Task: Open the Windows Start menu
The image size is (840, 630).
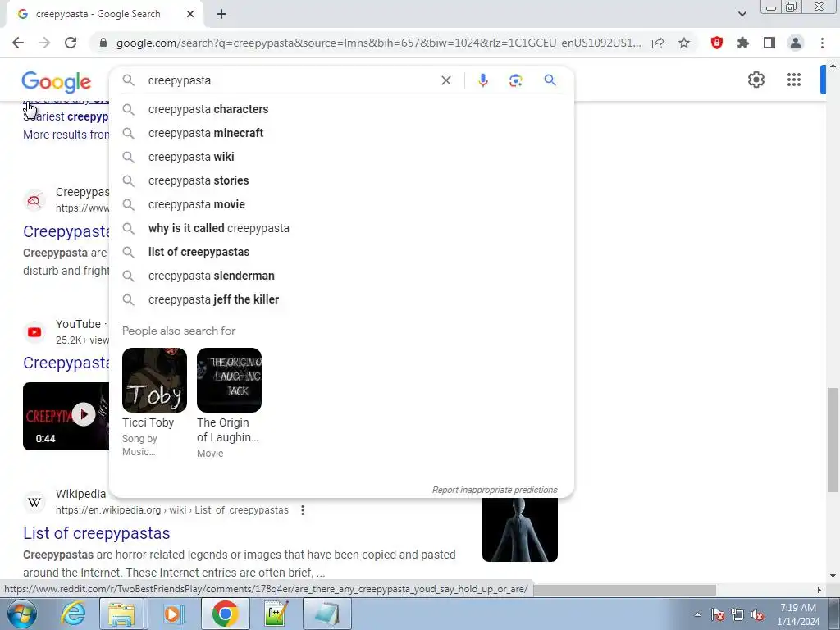Action: click(x=21, y=614)
